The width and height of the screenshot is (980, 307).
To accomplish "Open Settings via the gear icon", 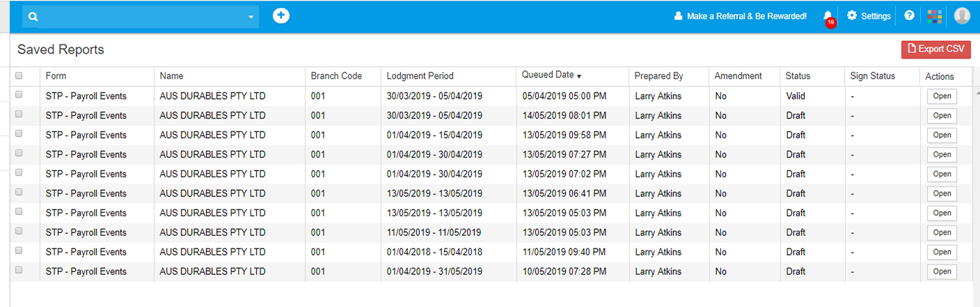I will click(x=852, y=16).
